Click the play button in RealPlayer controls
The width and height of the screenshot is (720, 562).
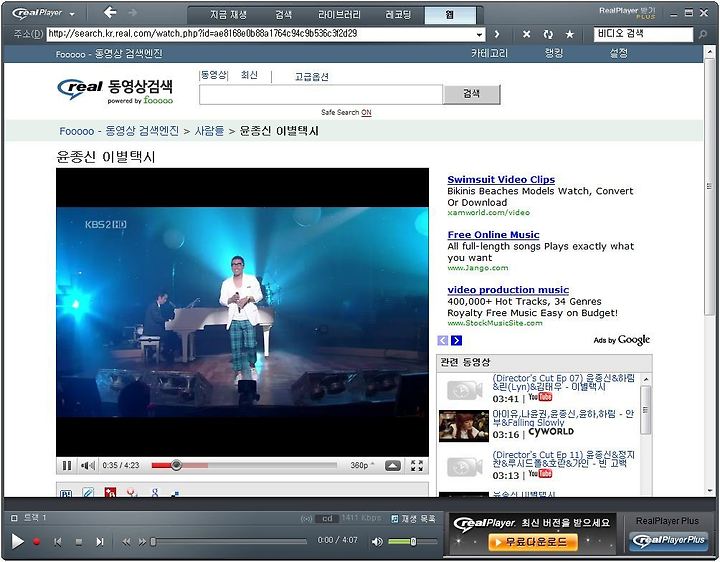(17, 542)
